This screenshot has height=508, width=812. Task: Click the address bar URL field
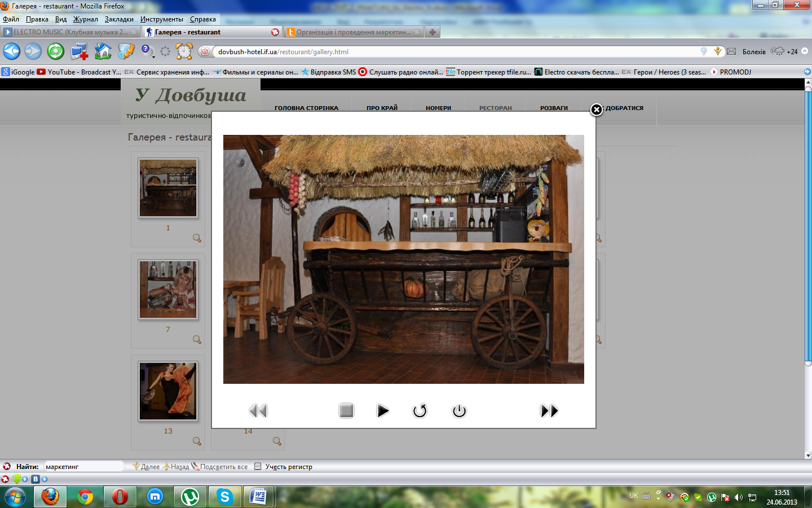457,51
